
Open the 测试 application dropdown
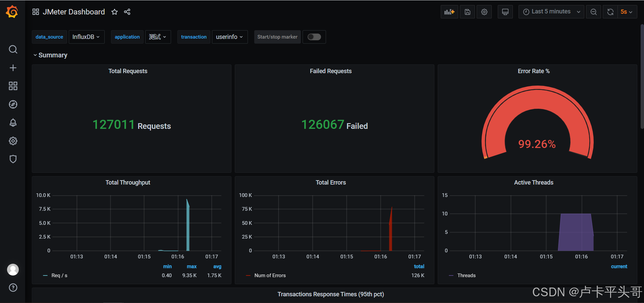coord(158,37)
